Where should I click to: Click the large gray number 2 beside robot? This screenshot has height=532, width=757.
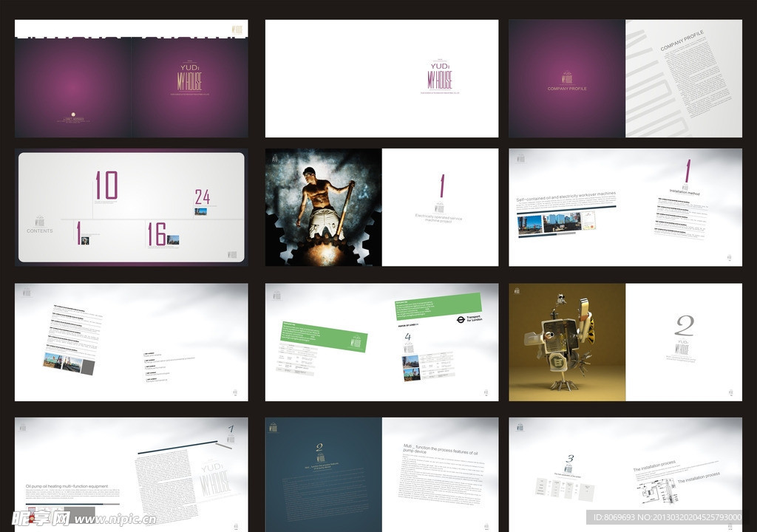(x=685, y=326)
